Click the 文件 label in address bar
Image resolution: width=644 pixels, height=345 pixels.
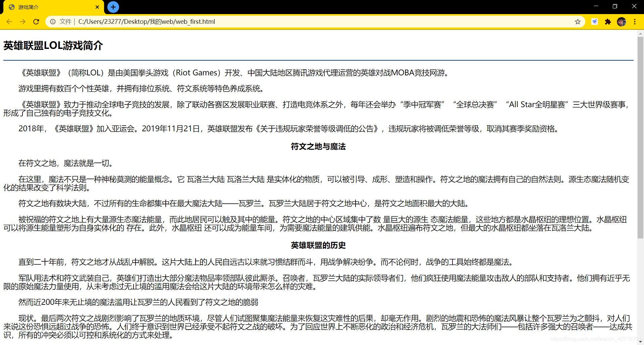65,22
